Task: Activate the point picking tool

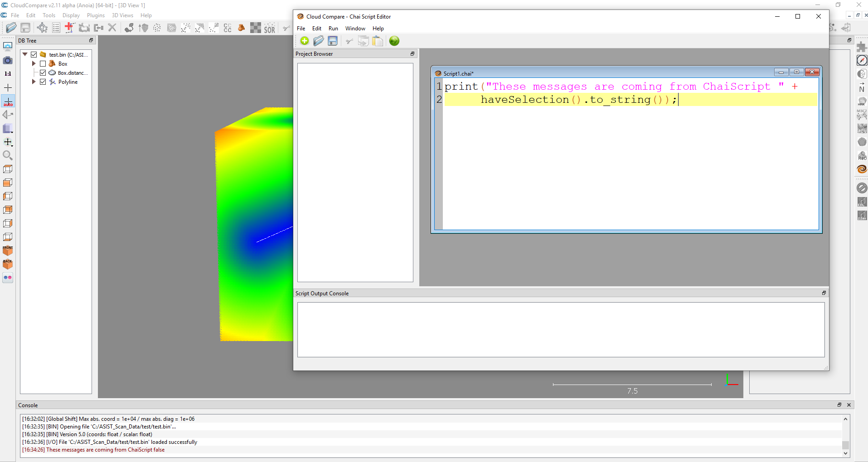Action: [42, 28]
